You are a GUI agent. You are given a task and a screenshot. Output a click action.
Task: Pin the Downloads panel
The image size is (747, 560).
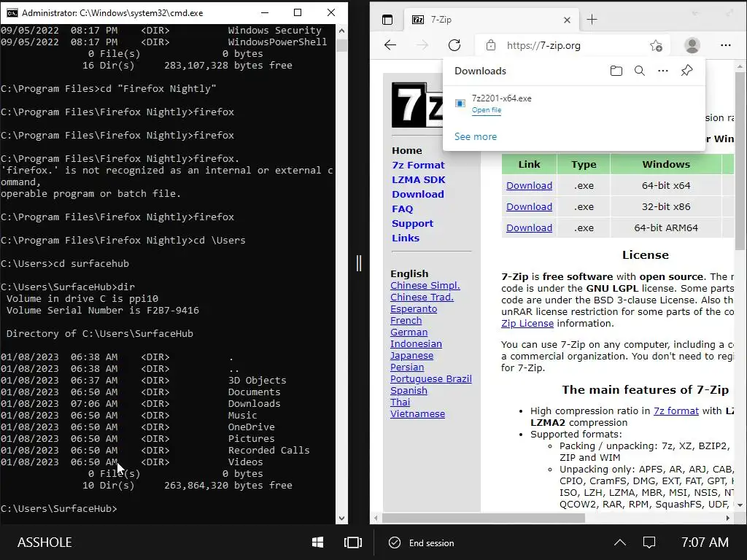pyautogui.click(x=686, y=71)
